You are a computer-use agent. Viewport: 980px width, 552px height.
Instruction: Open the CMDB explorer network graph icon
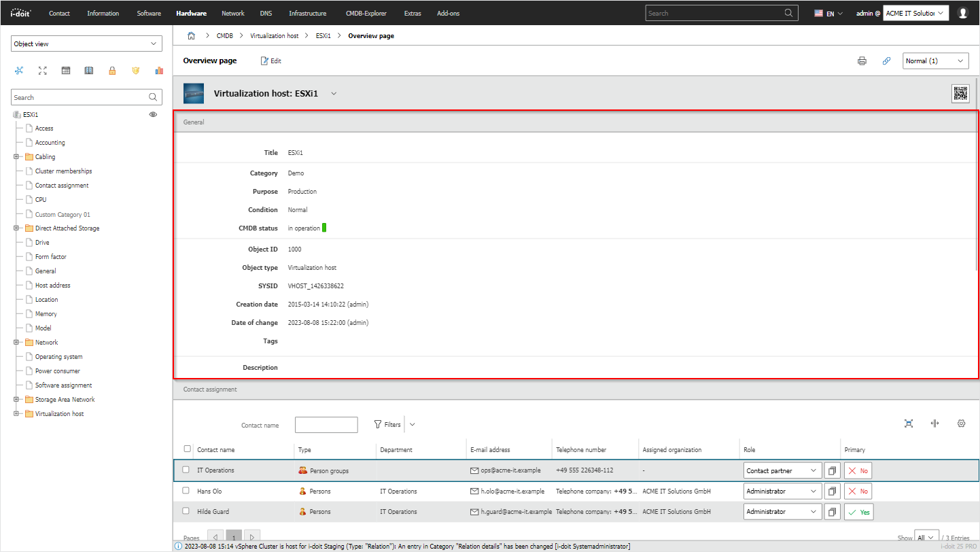pyautogui.click(x=19, y=71)
